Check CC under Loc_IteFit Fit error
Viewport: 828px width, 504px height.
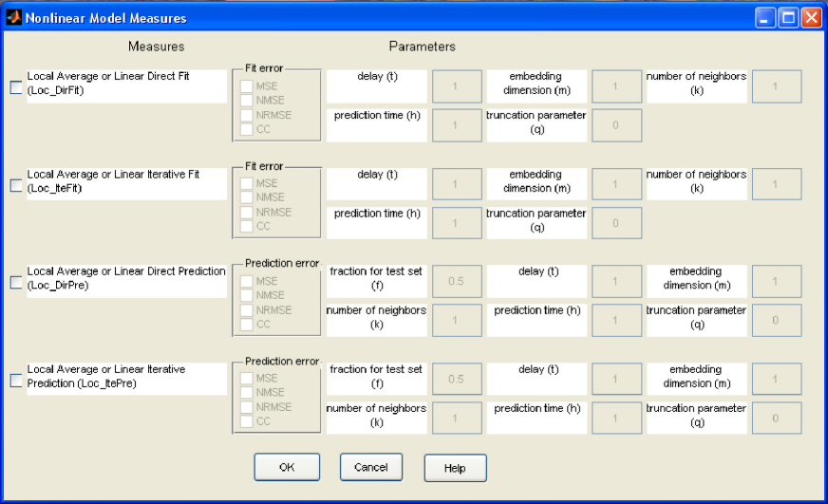246,227
